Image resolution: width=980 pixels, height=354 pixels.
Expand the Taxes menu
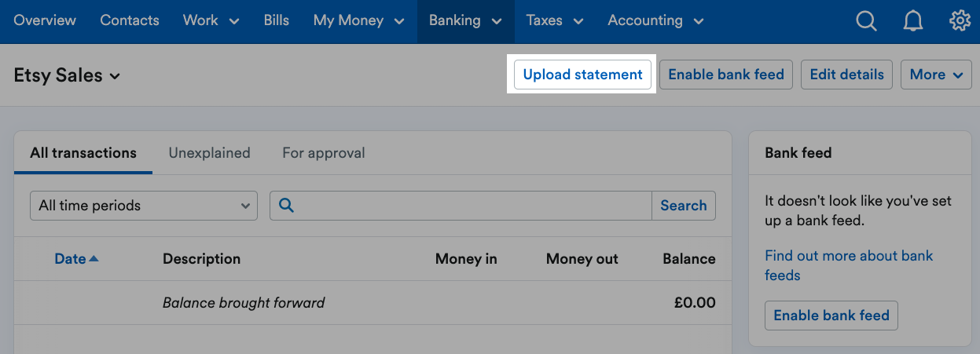click(555, 21)
